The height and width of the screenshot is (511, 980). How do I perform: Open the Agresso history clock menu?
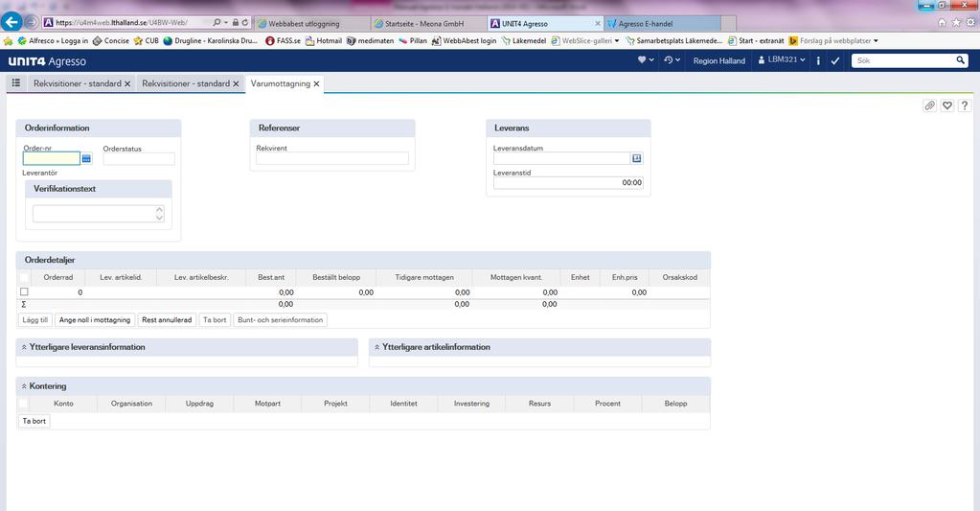coord(672,60)
